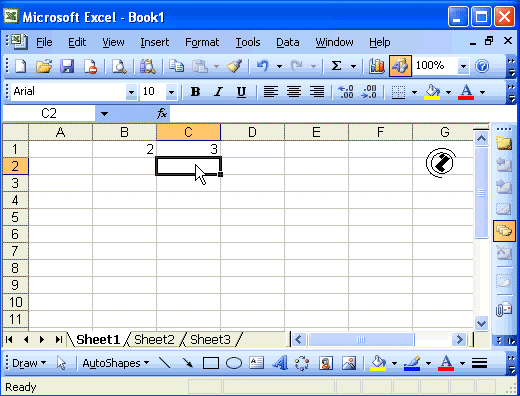
Task: Switch to the Sheet2 tab
Action: tap(154, 340)
